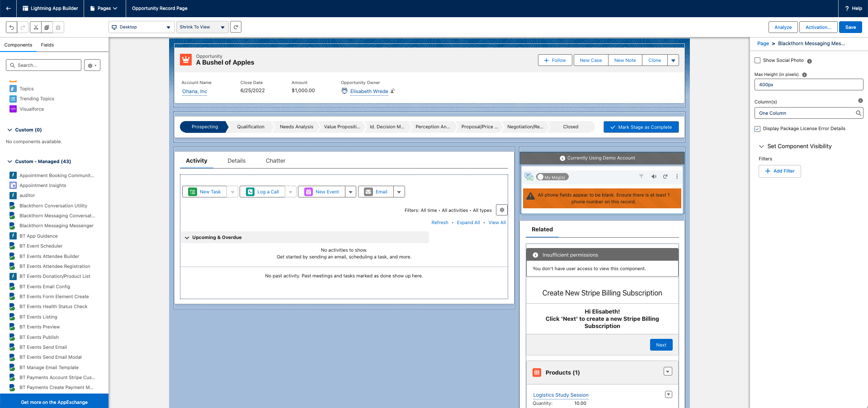Uncheck Display Package License Error Details
Image resolution: width=868 pixels, height=408 pixels.
(x=757, y=129)
